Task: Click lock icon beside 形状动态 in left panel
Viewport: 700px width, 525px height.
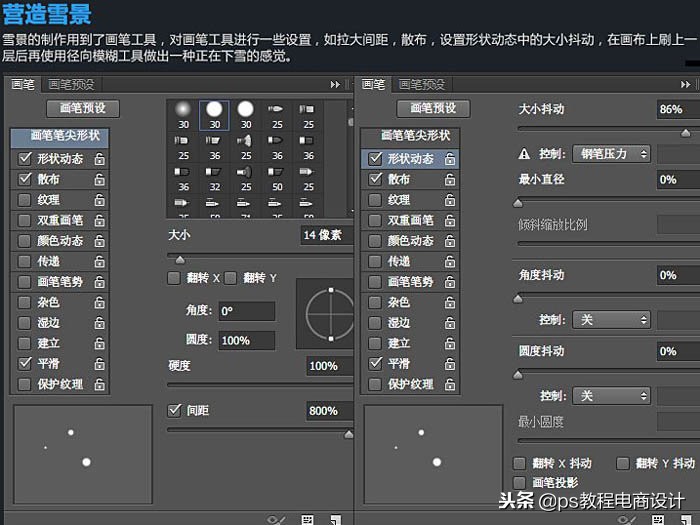Action: [x=100, y=159]
